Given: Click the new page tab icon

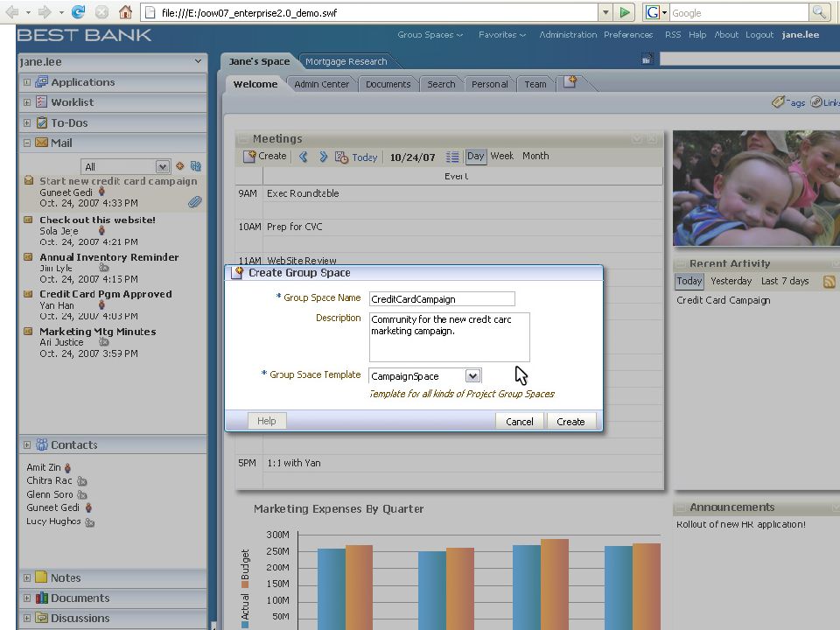Looking at the screenshot, I should (x=570, y=82).
